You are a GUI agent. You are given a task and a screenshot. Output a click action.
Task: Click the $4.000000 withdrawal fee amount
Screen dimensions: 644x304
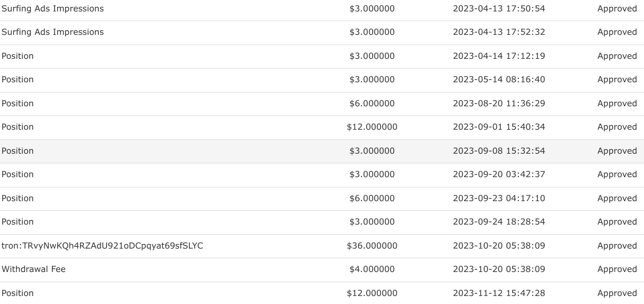coord(372,269)
